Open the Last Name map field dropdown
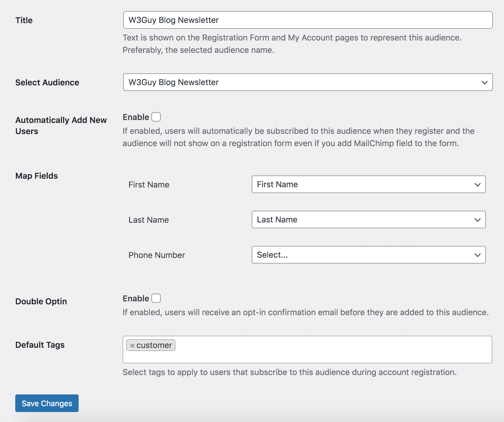The image size is (504, 422). [368, 220]
